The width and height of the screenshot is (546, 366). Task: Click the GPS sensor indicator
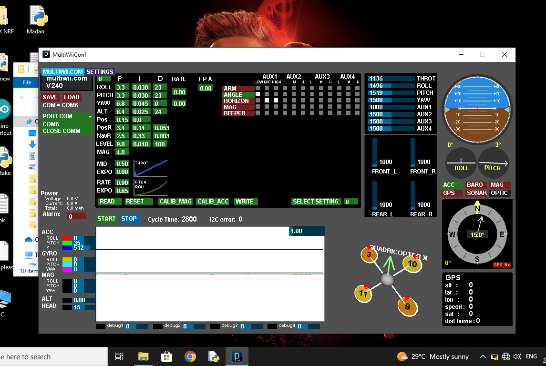[x=452, y=193]
